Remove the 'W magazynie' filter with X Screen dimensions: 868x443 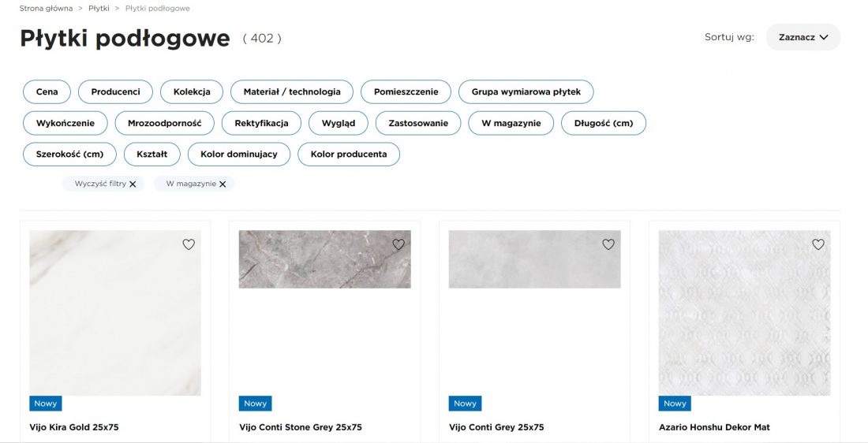pos(223,184)
